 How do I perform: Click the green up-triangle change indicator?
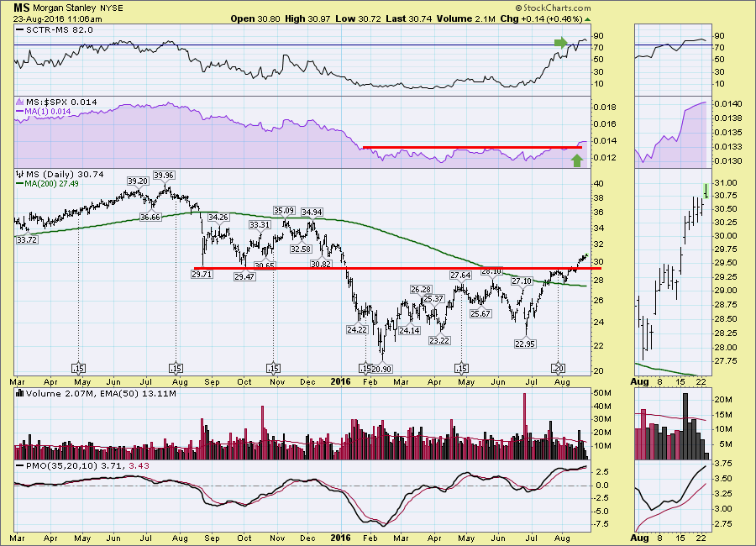(587, 19)
